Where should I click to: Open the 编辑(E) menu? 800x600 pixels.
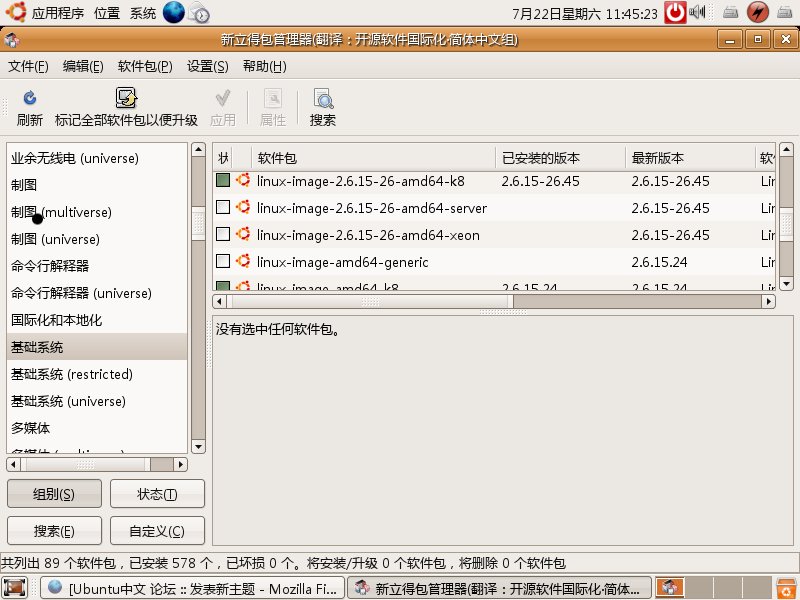coord(83,66)
